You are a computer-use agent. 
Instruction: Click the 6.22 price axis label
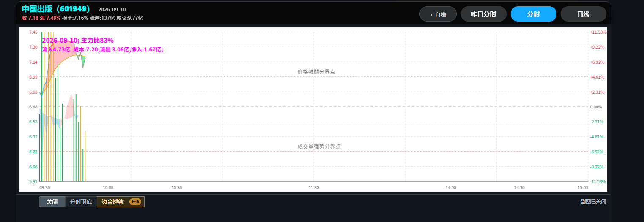click(33, 152)
